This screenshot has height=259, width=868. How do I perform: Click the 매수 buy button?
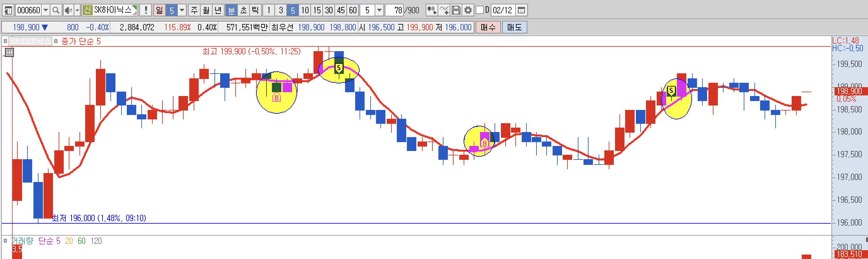tap(488, 27)
